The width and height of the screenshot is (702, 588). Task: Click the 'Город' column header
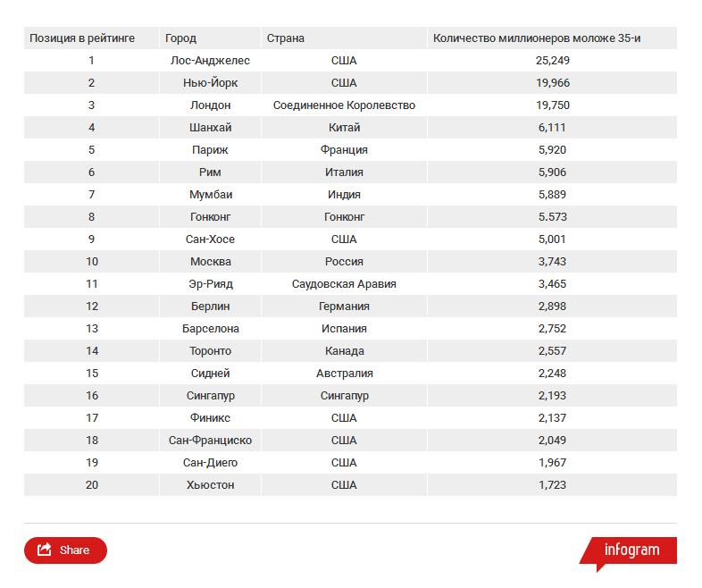[x=180, y=38]
